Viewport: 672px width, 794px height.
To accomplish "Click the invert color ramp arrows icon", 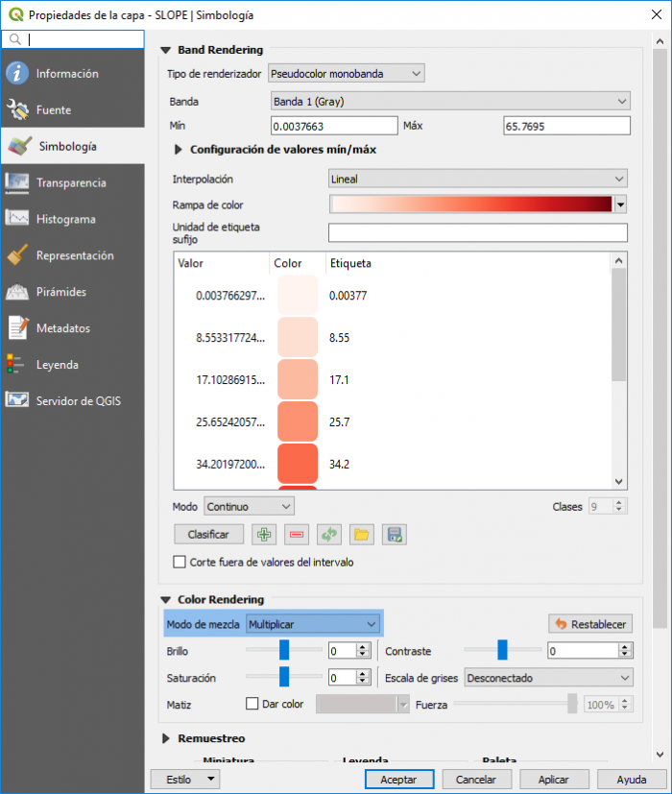I will (328, 535).
